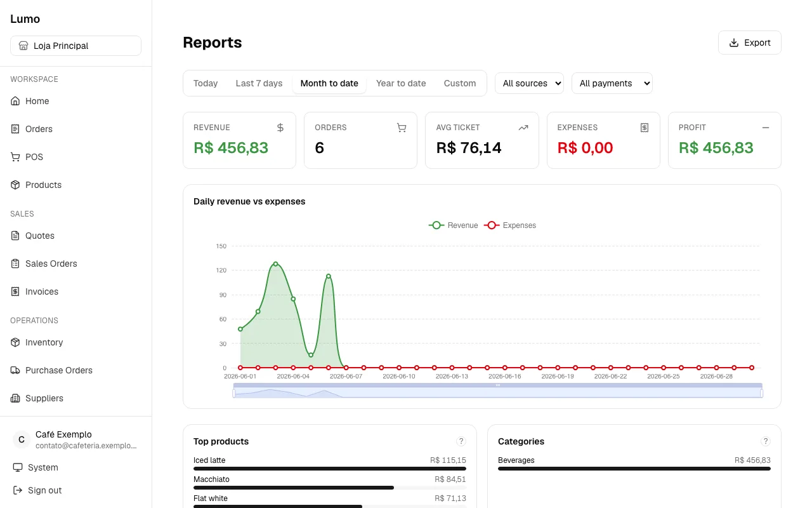The height and width of the screenshot is (508, 812).
Task: Toggle the Expenses series in chart legend
Action: tap(510, 225)
